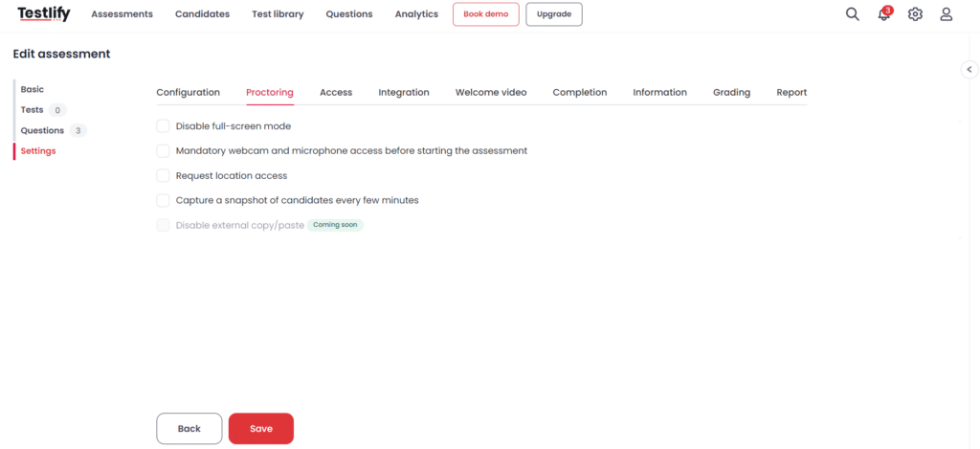980x449 pixels.
Task: Collapse the right side panel arrow
Action: (x=969, y=70)
